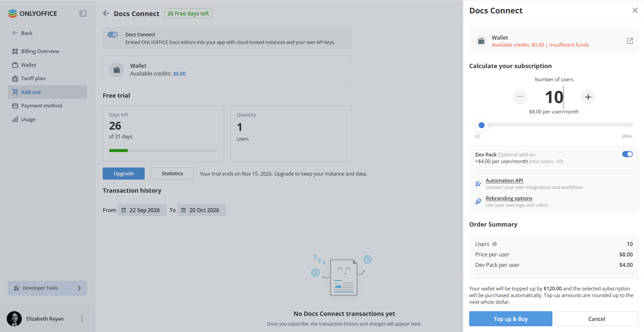Click the $0.00 available credits link

click(179, 74)
